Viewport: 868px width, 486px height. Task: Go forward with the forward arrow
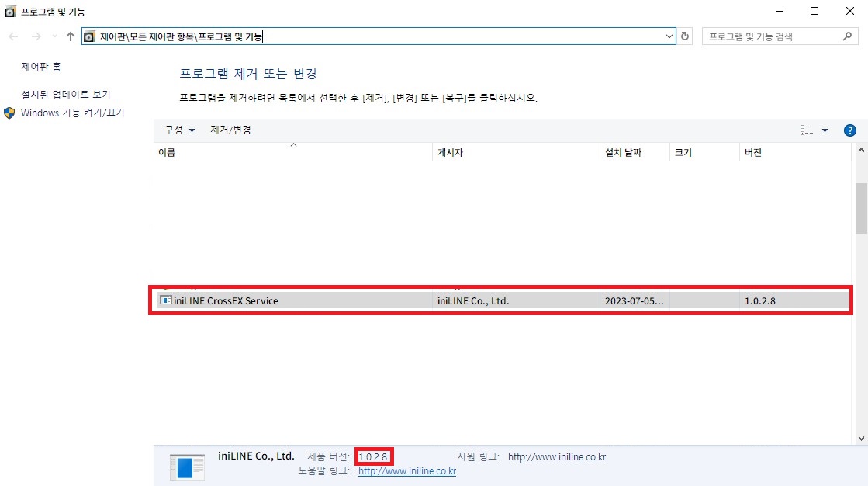tap(36, 36)
